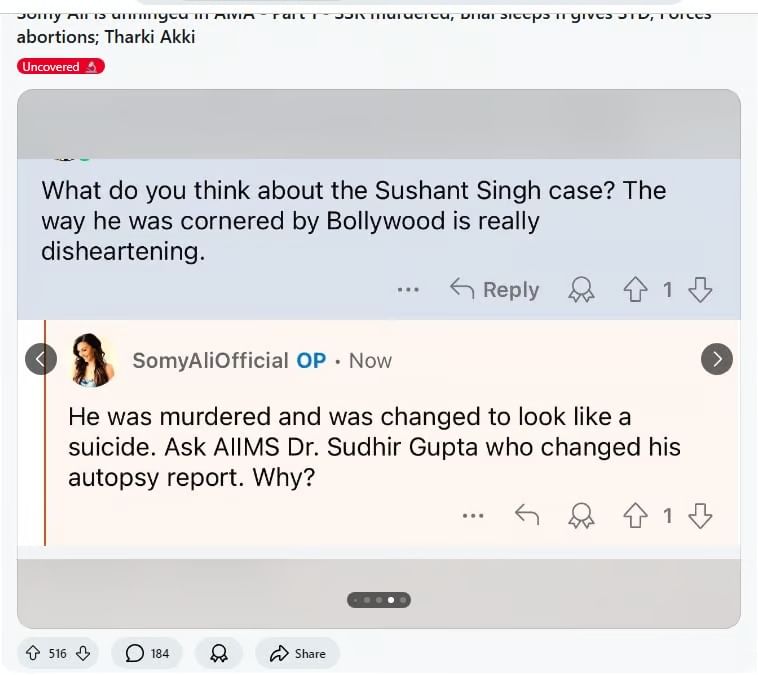Open SomyAliOfficial's profile link
758x675 pixels.
pos(210,361)
